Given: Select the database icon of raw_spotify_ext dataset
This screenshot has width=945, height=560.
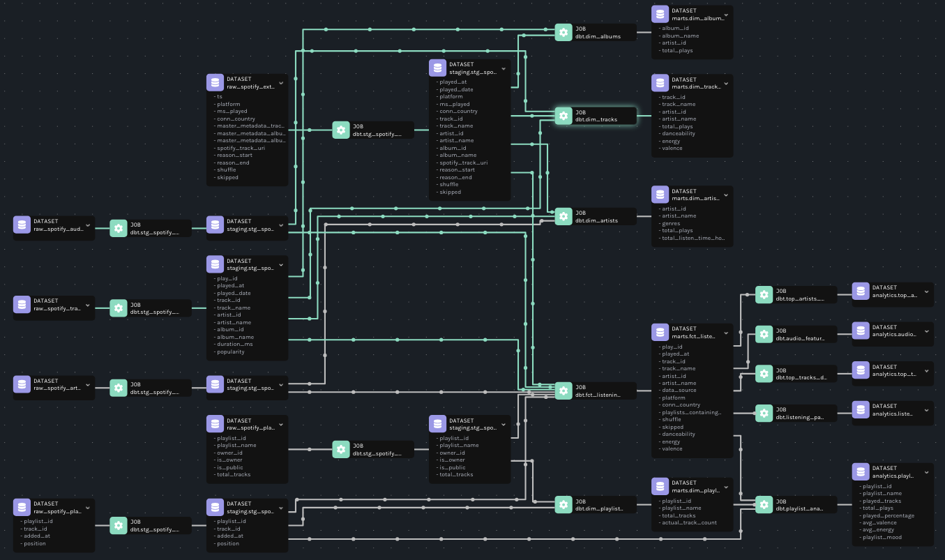Looking at the screenshot, I should pos(215,82).
